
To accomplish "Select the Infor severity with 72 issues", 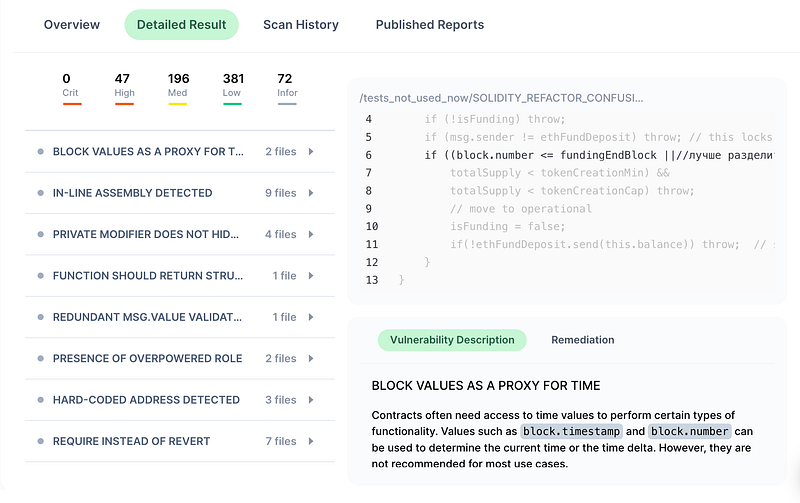I will coord(284,86).
